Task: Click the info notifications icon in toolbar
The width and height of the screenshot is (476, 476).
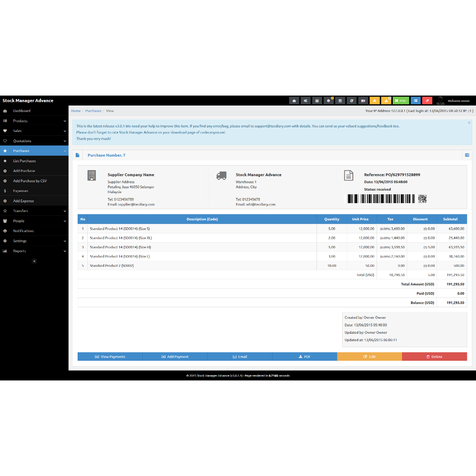Action: pyautogui.click(x=329, y=100)
